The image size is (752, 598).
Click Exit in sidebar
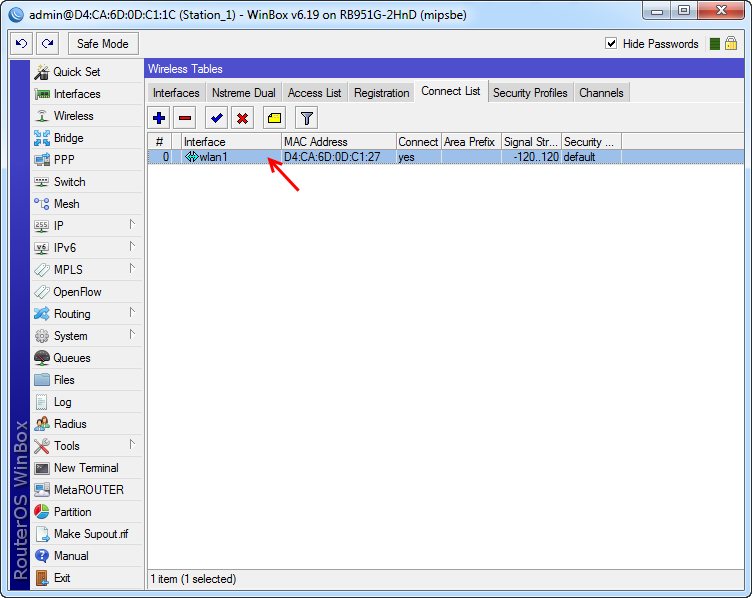tap(87, 578)
